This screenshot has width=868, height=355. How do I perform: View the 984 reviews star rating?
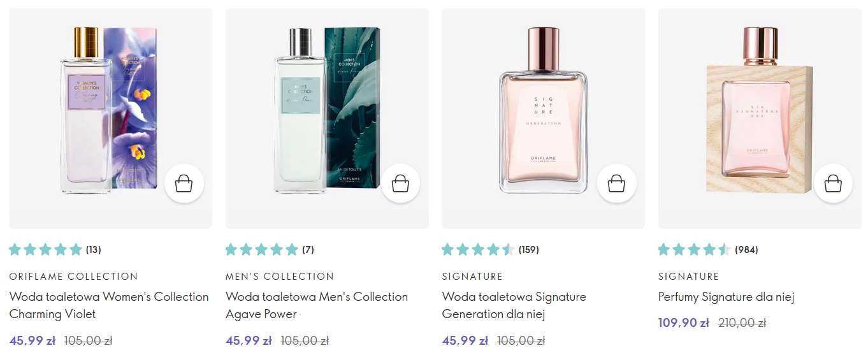708,249
